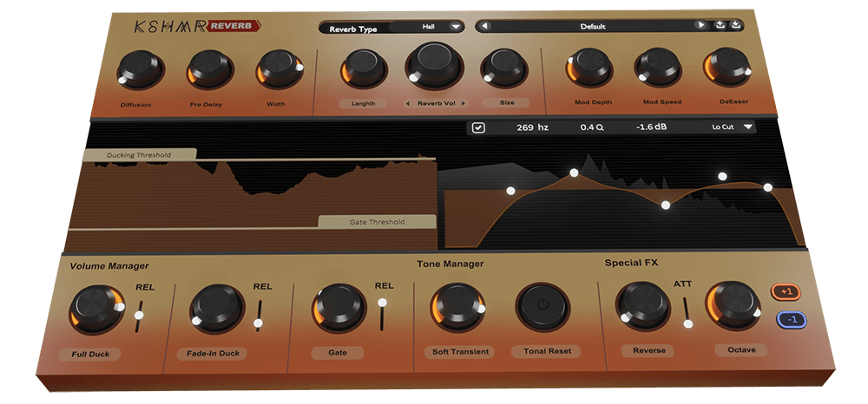Click the Mod Depth knob
The image size is (868, 404).
coord(589,67)
